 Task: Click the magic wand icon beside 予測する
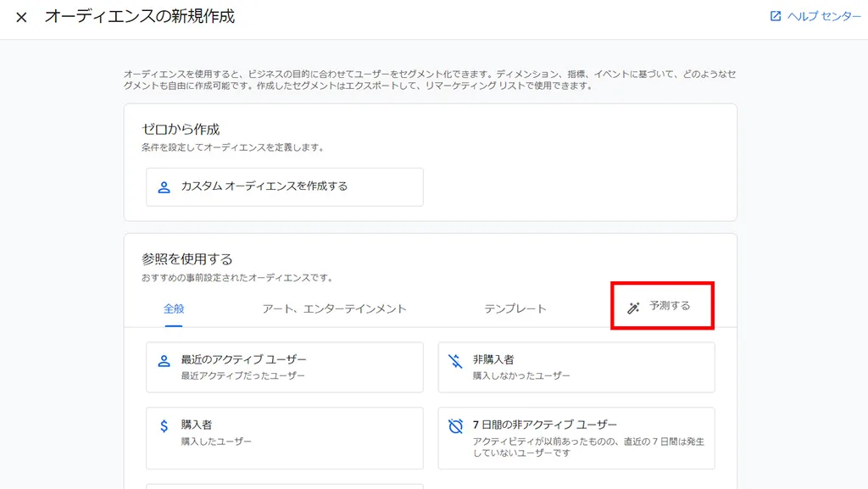[x=633, y=308]
